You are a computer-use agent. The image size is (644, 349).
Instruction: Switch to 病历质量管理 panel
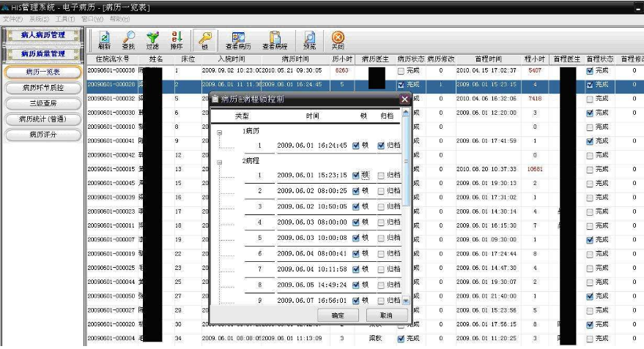(42, 53)
